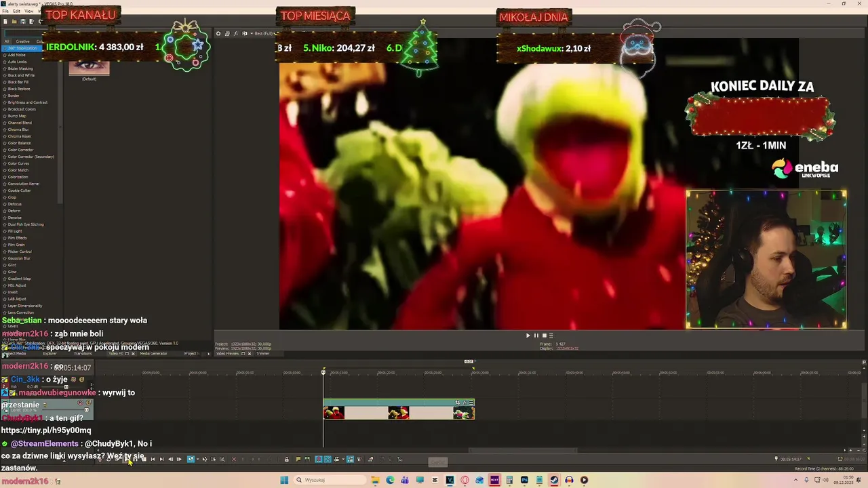Select the Add Noise effect
The image size is (868, 488).
tap(16, 55)
